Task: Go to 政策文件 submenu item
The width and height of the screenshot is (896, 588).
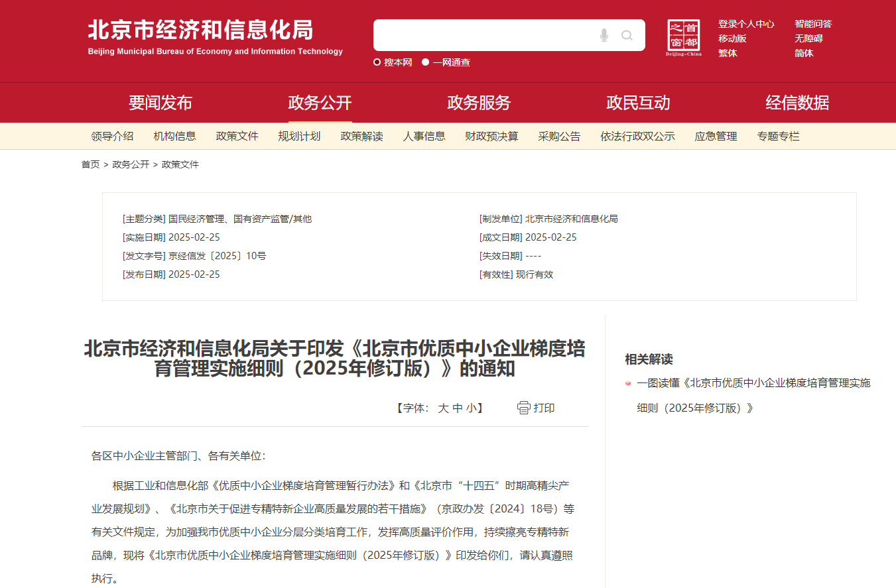Action: click(x=237, y=136)
